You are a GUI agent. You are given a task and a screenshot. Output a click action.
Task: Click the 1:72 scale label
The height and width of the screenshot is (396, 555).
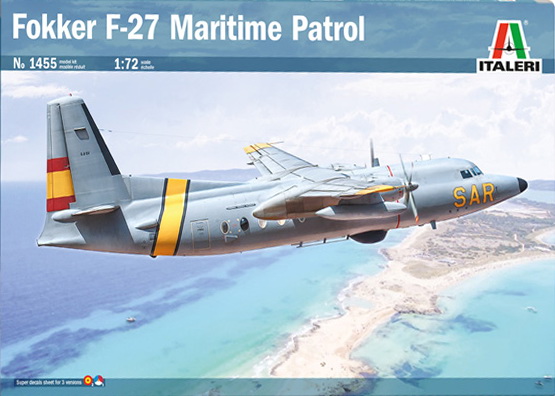(x=126, y=64)
